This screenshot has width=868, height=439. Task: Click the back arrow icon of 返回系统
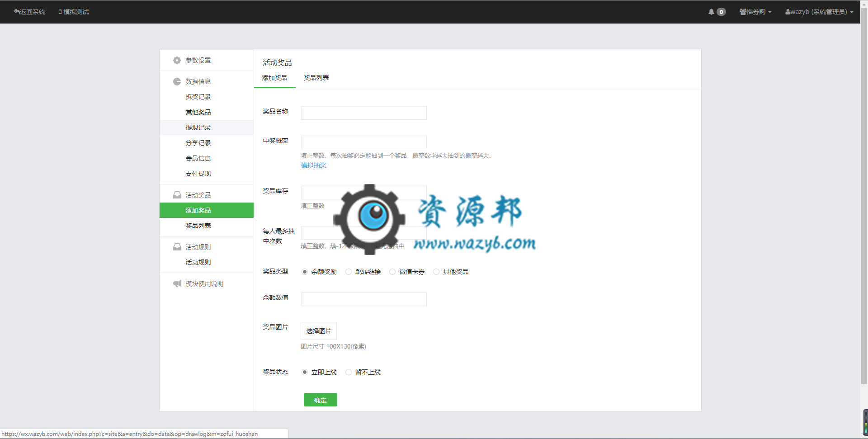tap(16, 11)
